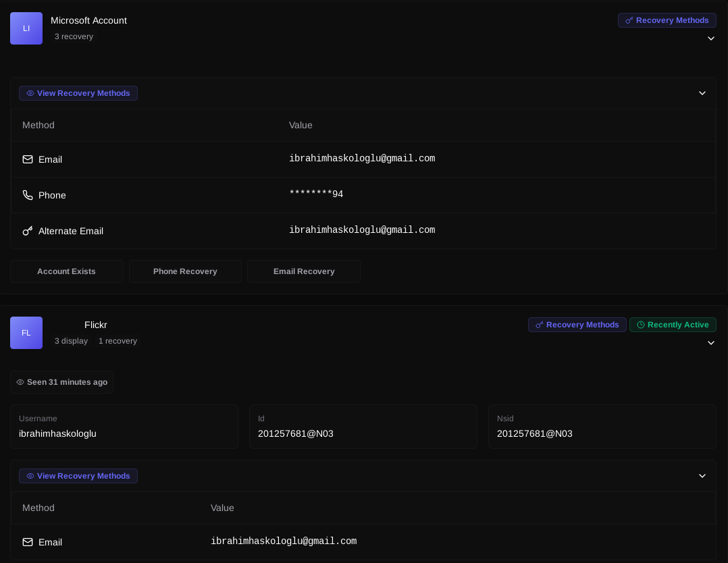Click the envelope icon in Microsoft Email row
Viewport: 728px width, 563px height.
[28, 159]
